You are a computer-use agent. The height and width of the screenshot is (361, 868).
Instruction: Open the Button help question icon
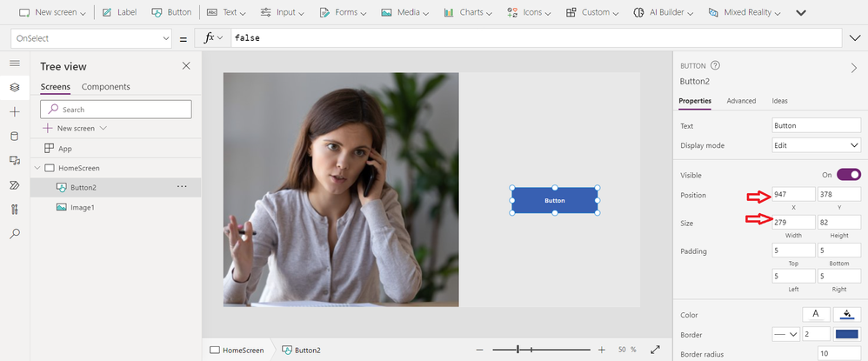pos(715,65)
